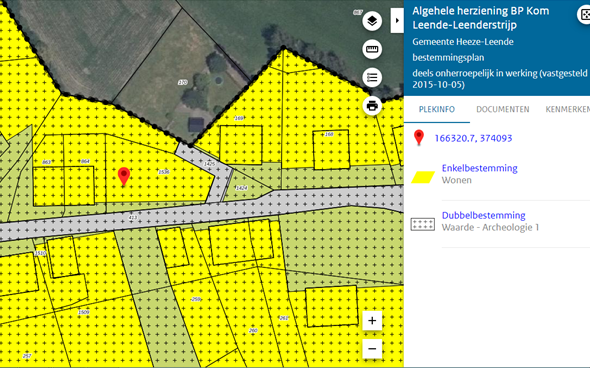This screenshot has width=590, height=368.
Task: Click the dotted Archeologie legend swatch
Action: (423, 224)
